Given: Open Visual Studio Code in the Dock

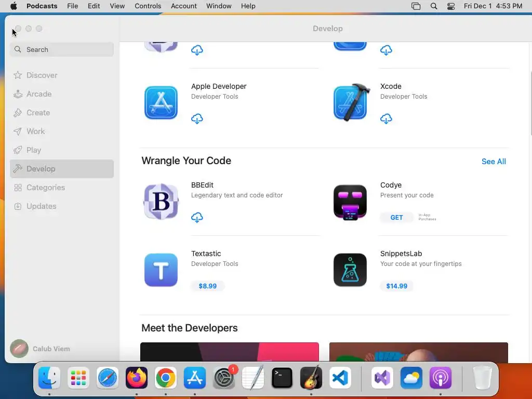Looking at the screenshot, I should (340, 378).
